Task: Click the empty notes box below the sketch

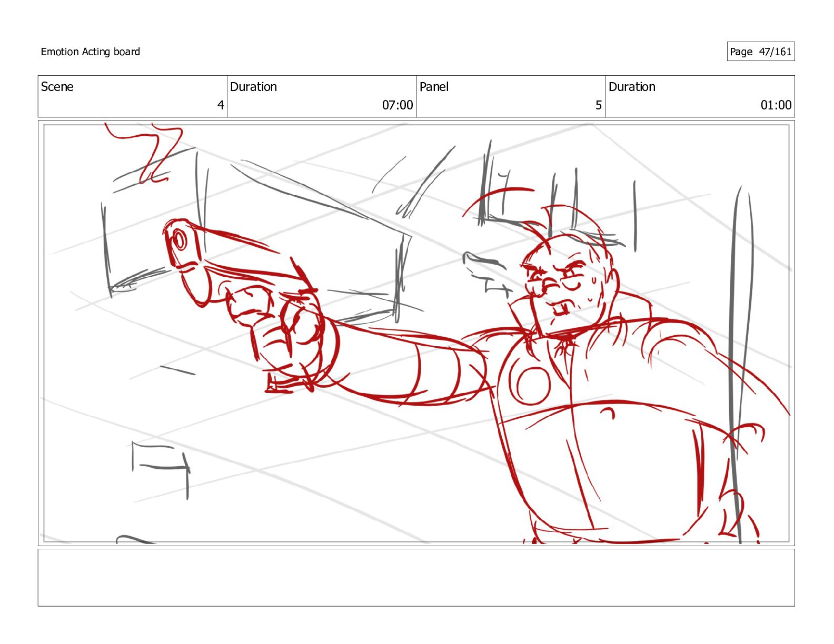Action: (x=416, y=578)
